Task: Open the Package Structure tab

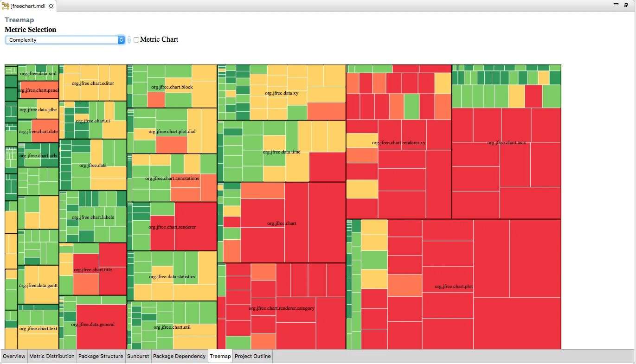Action: [x=101, y=356]
